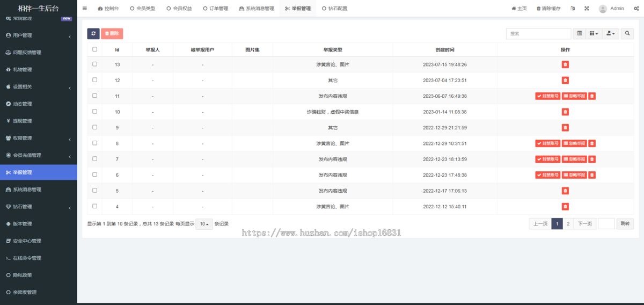Viewport: 644px width, 305px height.
Task: Check the checkbox for row Id 10
Action: [95, 111]
